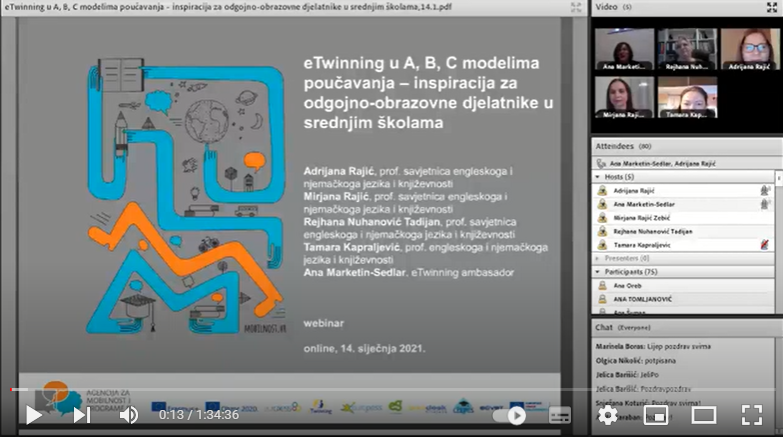Click participant avatar icon beside Ana Oreb
The image size is (783, 437).
tap(602, 286)
